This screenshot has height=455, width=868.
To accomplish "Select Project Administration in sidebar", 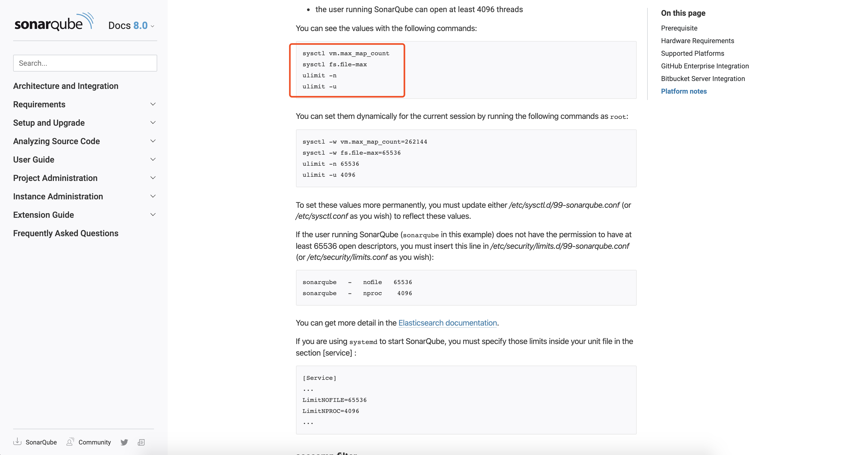I will (55, 178).
